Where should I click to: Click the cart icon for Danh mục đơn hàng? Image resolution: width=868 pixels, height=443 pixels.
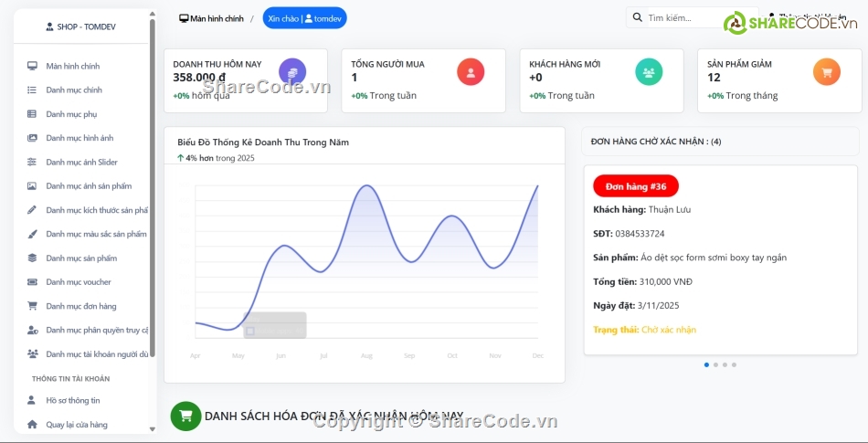(x=32, y=306)
